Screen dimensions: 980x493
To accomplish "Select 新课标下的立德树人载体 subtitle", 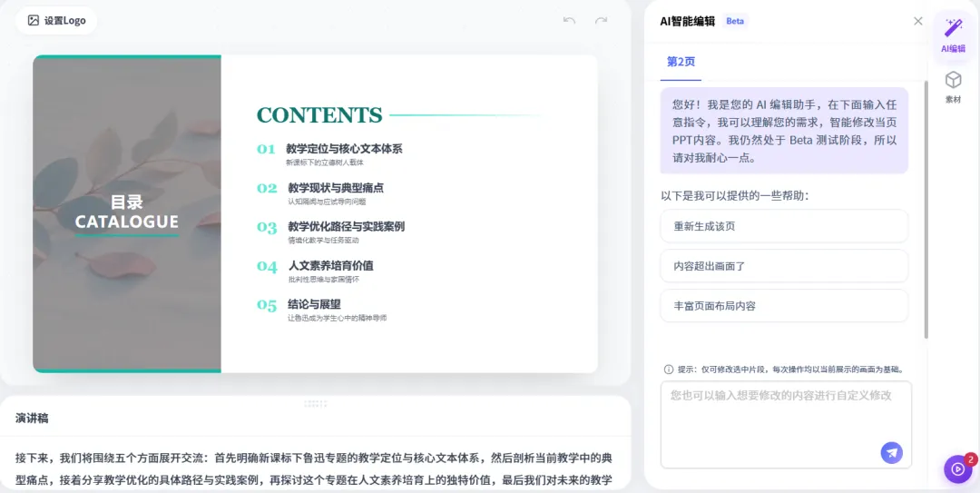I will tap(324, 163).
